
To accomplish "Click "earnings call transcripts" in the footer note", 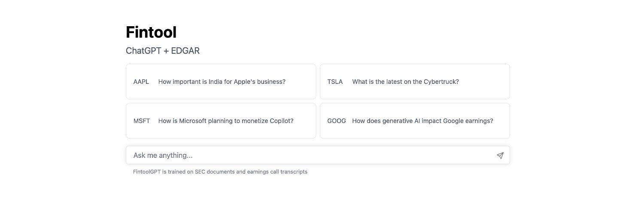I will tap(276, 172).
